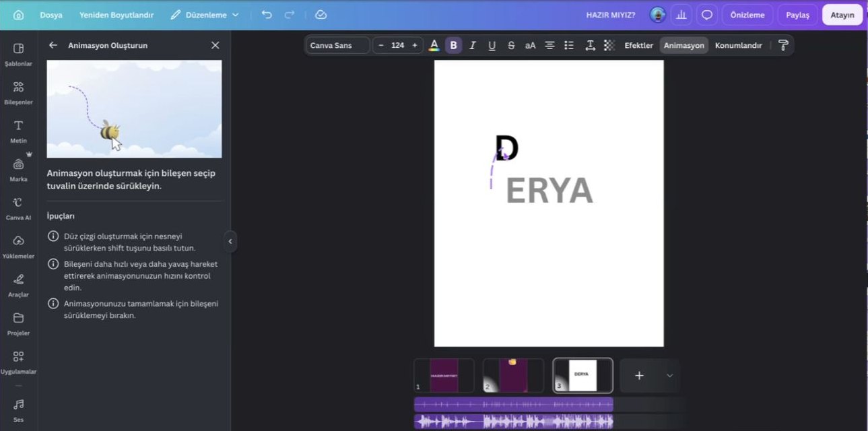868x431 pixels.
Task: Expand the Düzenleme mode dropdown
Action: [x=205, y=15]
